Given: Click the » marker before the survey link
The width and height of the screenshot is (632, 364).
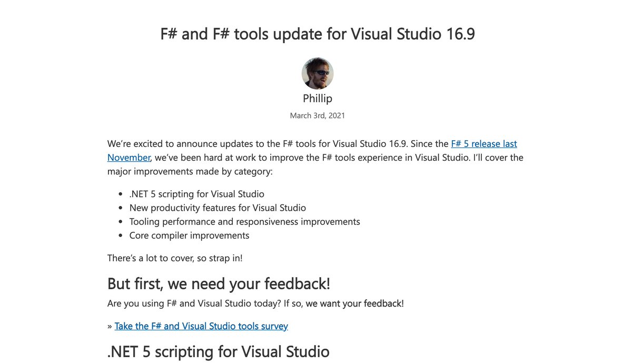Looking at the screenshot, I should click(110, 326).
